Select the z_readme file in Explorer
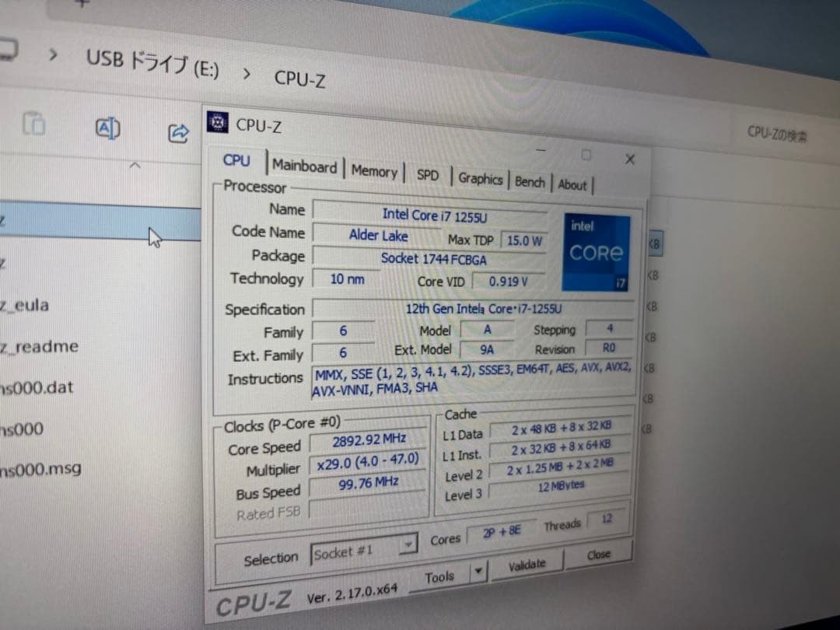Screen dimensions: 840x630 (39, 347)
